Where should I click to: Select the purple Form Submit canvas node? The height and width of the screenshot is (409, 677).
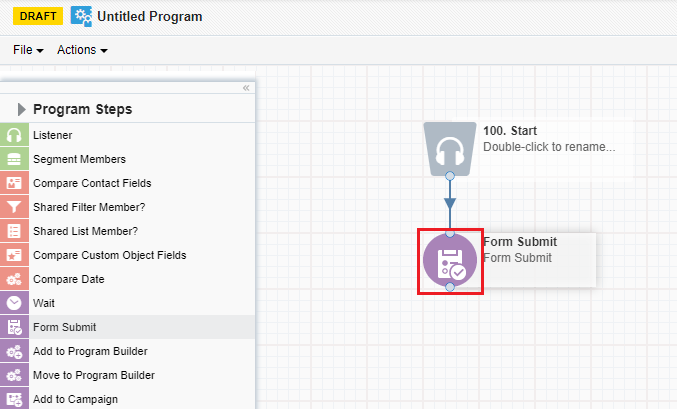[450, 260]
